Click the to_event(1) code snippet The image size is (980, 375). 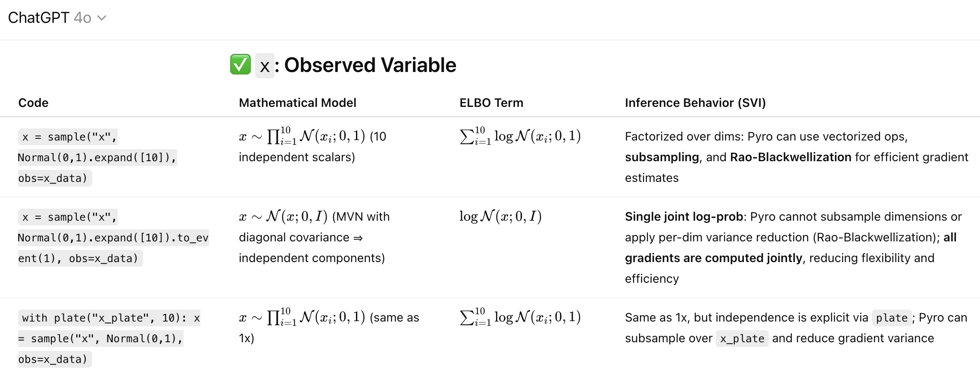[113, 237]
